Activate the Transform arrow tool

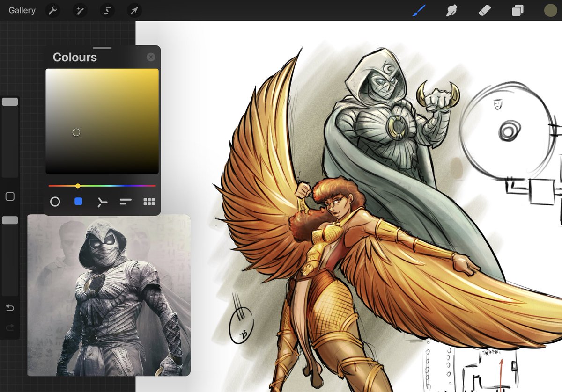134,10
